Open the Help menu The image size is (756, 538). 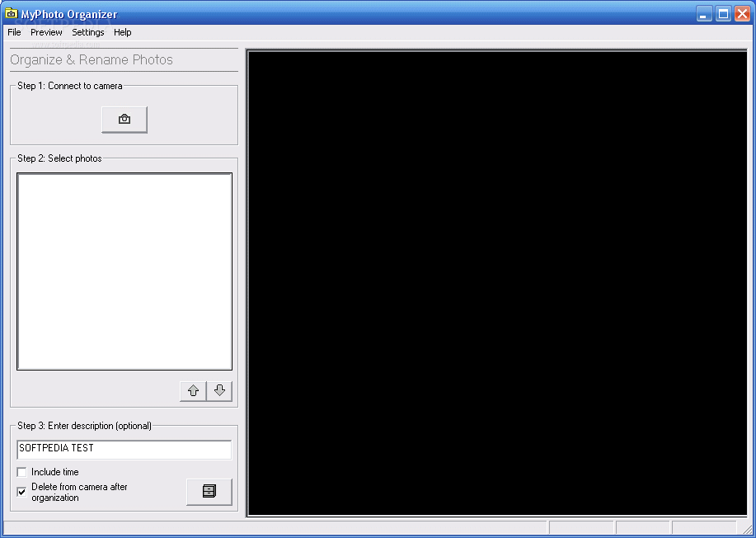coord(123,32)
